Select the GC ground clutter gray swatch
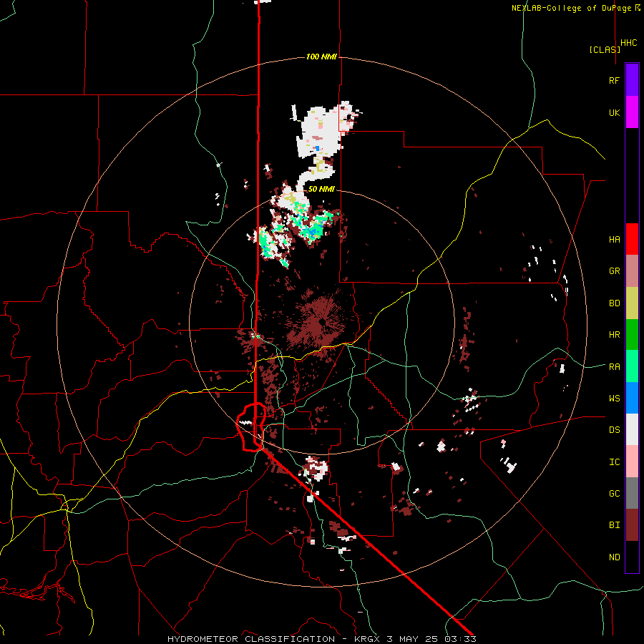The image size is (644, 644). point(632,493)
